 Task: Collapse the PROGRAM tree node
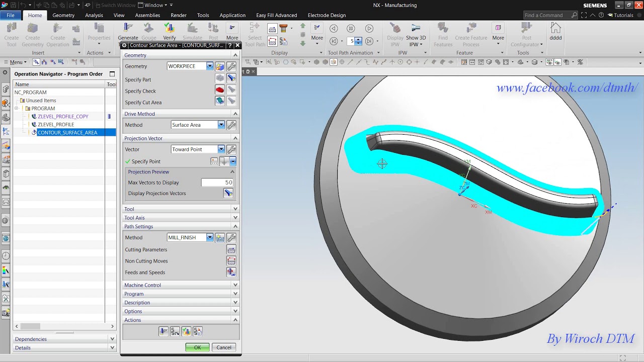pyautogui.click(x=17, y=109)
